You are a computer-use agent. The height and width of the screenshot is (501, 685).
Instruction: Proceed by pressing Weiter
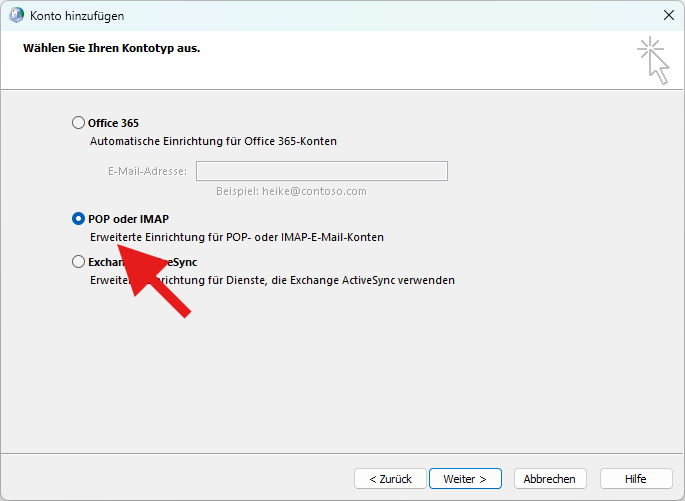click(x=465, y=479)
